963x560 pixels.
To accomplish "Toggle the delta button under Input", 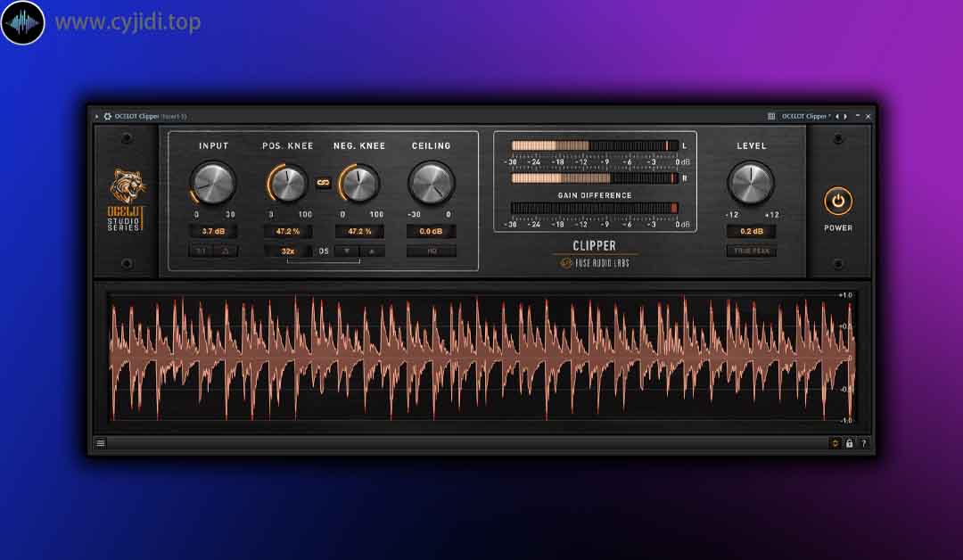I will pyautogui.click(x=226, y=251).
